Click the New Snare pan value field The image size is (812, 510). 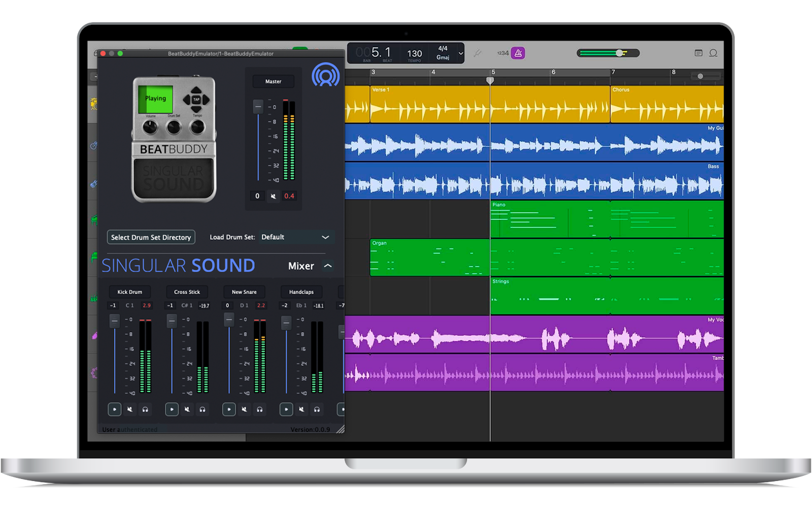click(x=227, y=305)
